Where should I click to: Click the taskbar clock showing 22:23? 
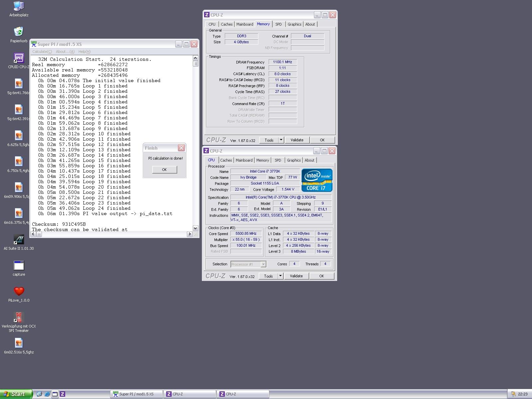(523, 394)
